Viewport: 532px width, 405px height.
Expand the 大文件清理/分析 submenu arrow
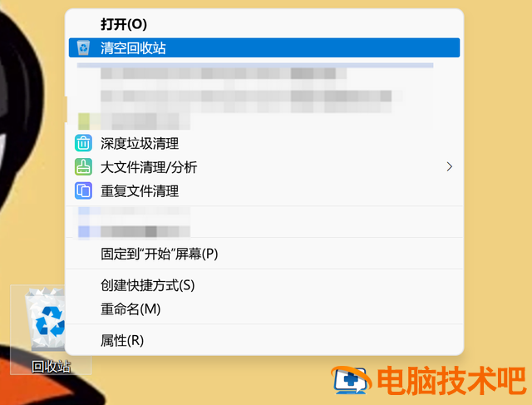click(x=450, y=166)
